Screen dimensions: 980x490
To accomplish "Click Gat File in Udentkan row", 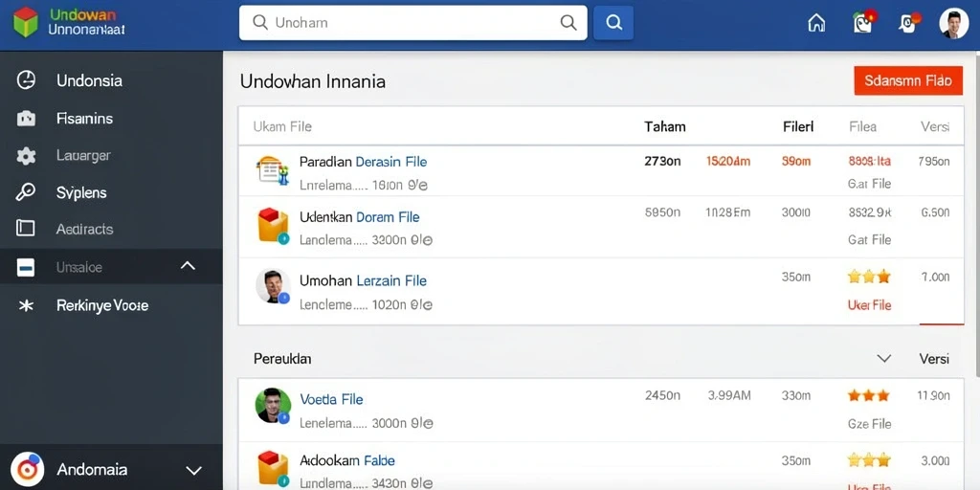I will tap(869, 240).
